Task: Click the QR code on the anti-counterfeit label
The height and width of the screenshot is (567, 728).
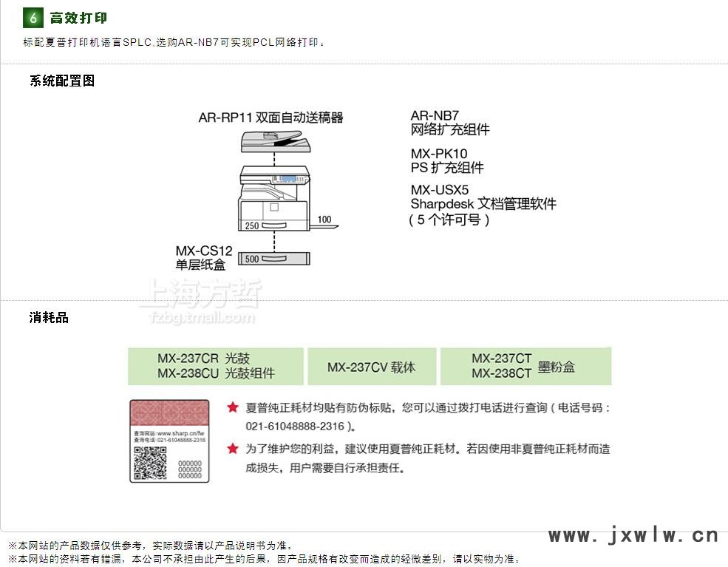Action: click(150, 463)
